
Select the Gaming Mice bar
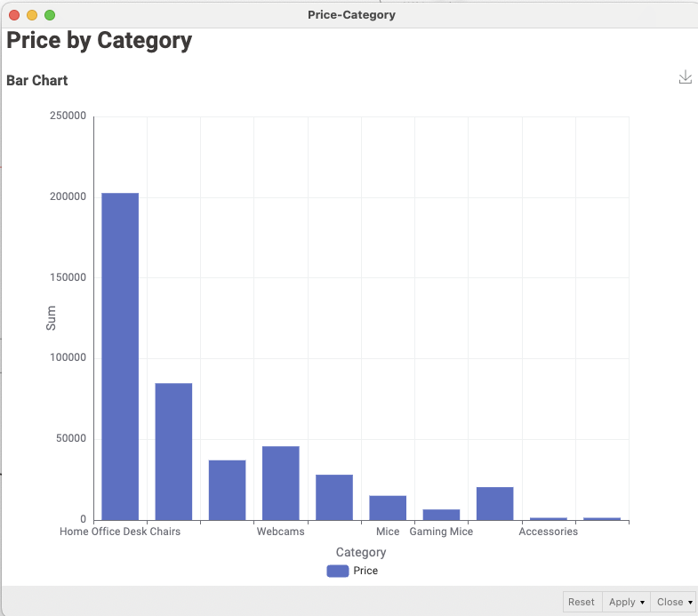441,515
